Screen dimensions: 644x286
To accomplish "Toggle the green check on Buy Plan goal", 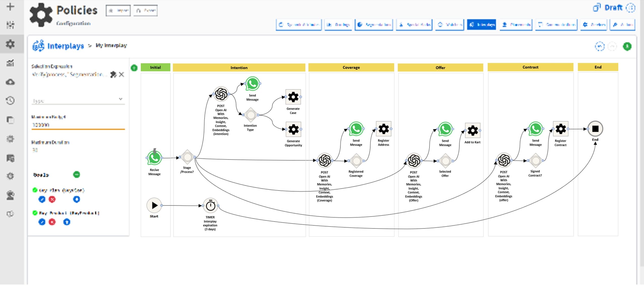I will [35, 190].
